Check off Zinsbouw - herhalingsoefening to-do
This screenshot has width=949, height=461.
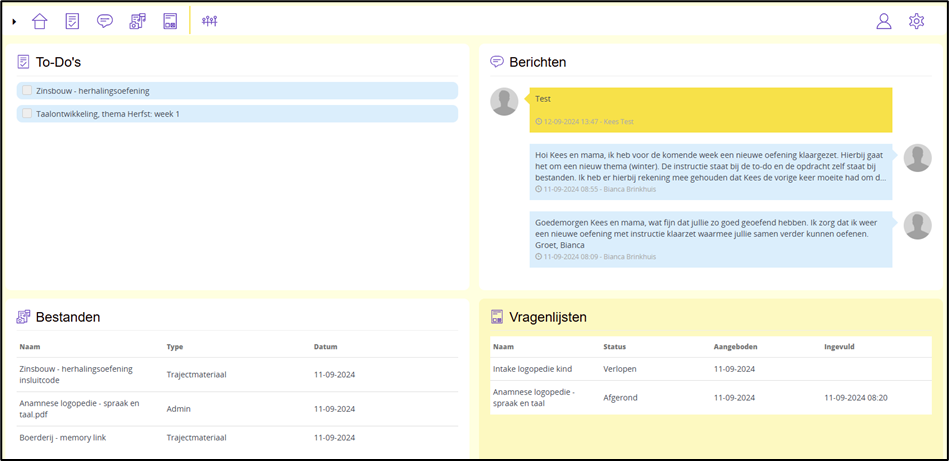point(27,91)
